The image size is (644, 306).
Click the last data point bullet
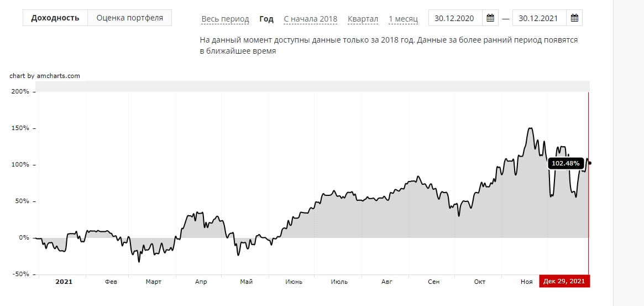tap(590, 163)
